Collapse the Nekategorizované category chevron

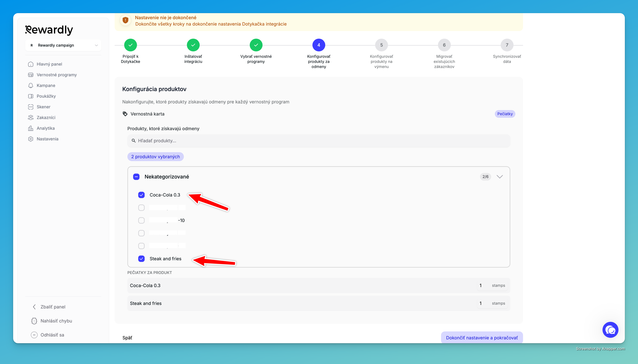(x=500, y=177)
